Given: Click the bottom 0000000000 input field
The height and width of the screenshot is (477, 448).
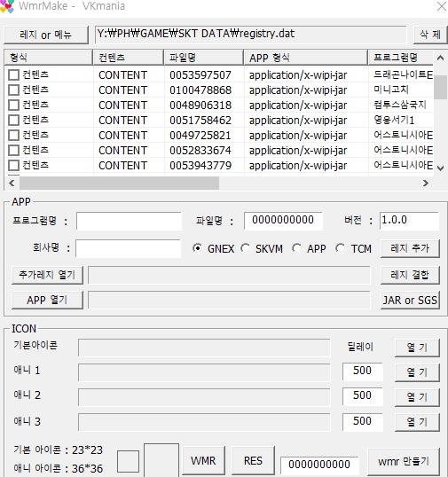Looking at the screenshot, I should (x=319, y=465).
